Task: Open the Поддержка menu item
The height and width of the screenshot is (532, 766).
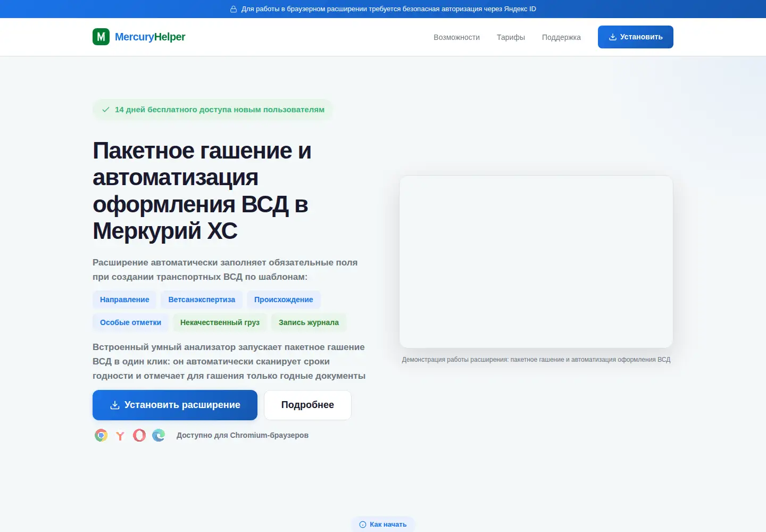Action: pyautogui.click(x=561, y=37)
